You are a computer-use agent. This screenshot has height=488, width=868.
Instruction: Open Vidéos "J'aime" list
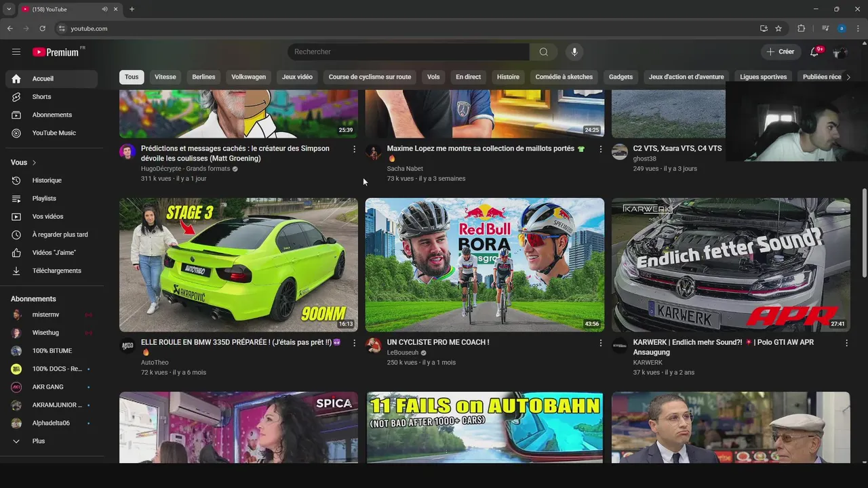click(x=52, y=253)
